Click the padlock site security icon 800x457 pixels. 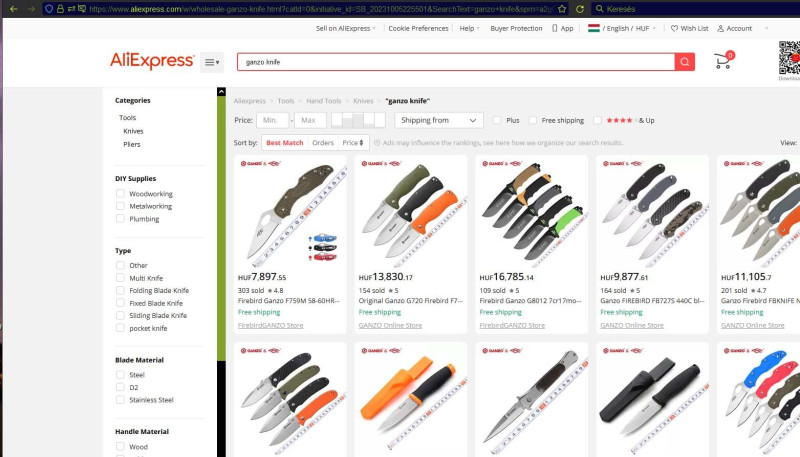(60, 9)
